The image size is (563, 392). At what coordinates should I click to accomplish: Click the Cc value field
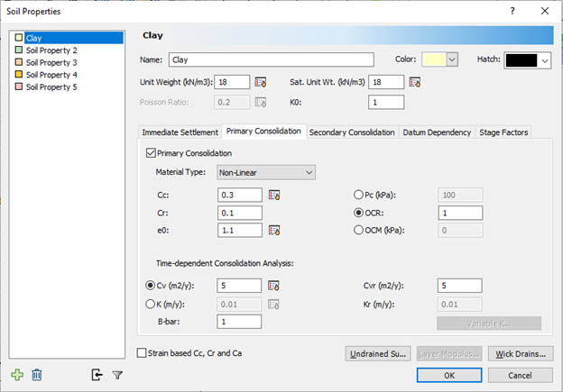240,196
